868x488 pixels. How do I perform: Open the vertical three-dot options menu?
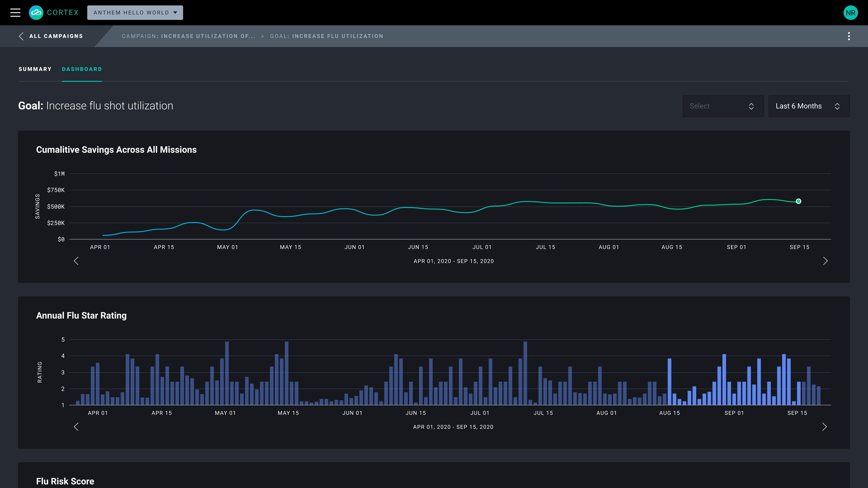849,36
